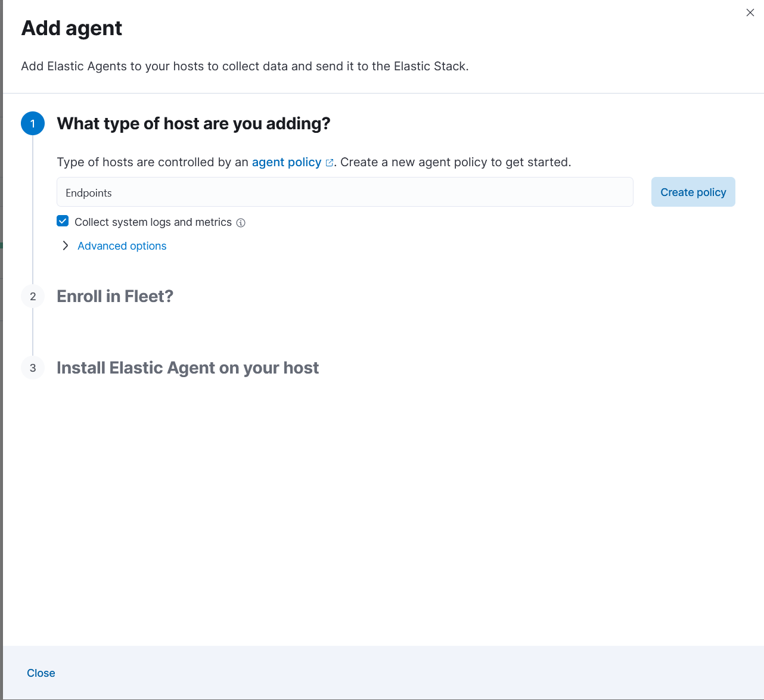Click the external link icon beside agent policy
The image size is (764, 700).
329,163
